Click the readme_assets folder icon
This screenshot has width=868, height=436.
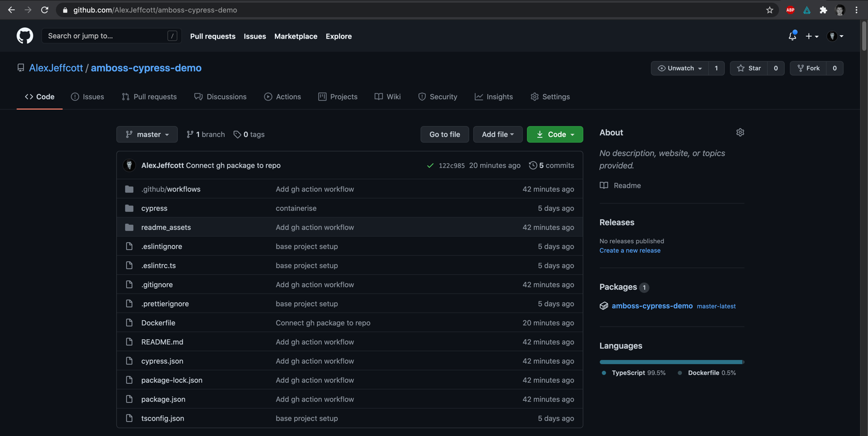[x=129, y=227]
